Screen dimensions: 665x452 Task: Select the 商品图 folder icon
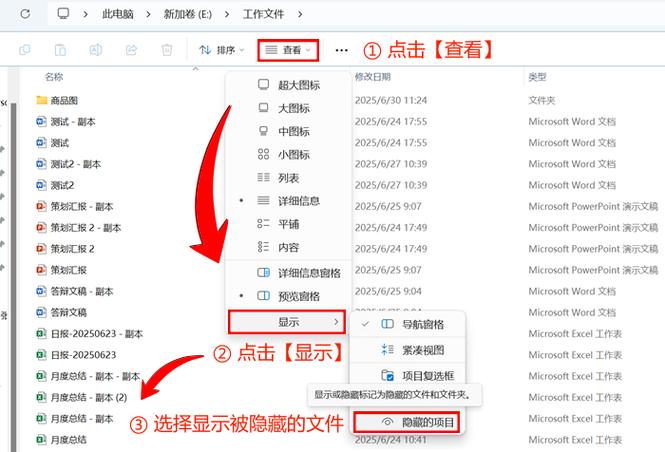tap(41, 100)
